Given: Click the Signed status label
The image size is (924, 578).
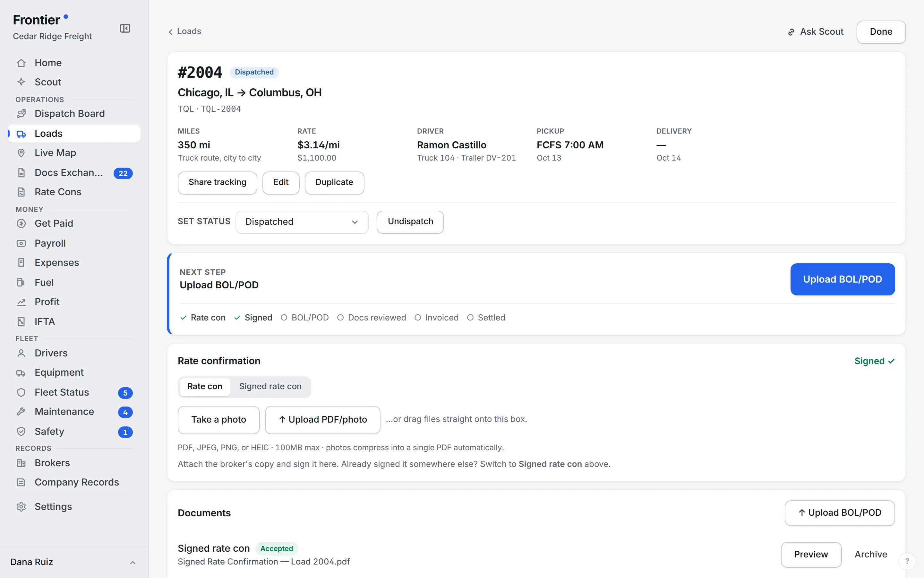Looking at the screenshot, I should (874, 361).
